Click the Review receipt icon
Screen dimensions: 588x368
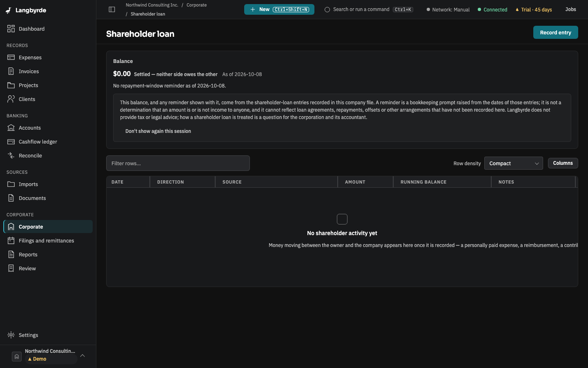[11, 268]
